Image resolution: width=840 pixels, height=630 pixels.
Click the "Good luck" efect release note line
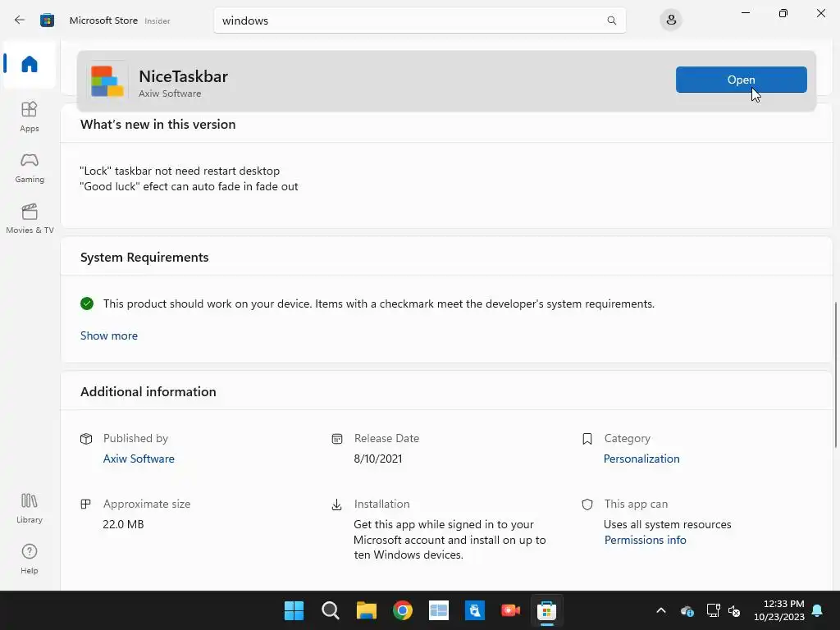pyautogui.click(x=189, y=186)
